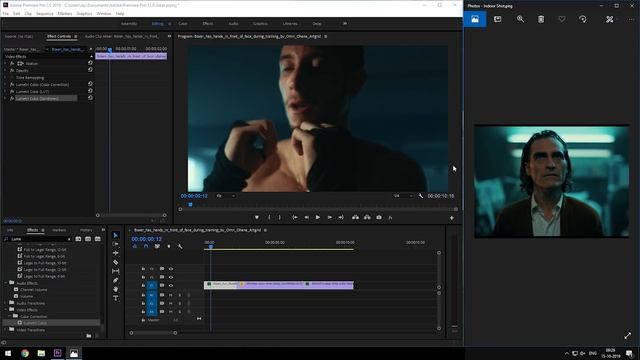Select Lumetri Color in Effects list
Viewport: 640px width, 360px height.
pyautogui.click(x=35, y=323)
